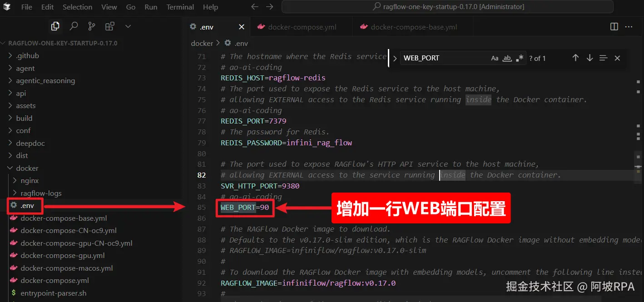Go to next match arrow

coord(590,58)
